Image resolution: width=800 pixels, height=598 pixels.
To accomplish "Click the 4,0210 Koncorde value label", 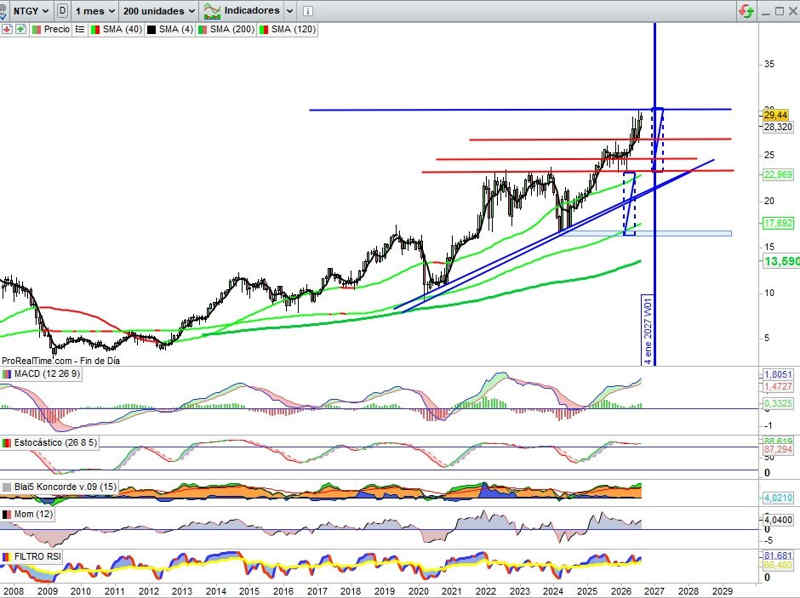I will pos(778,497).
